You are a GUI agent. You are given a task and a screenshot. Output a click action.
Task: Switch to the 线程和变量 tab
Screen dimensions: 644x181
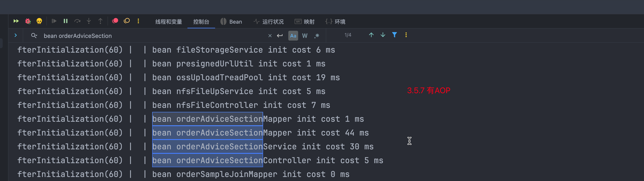pos(168,22)
